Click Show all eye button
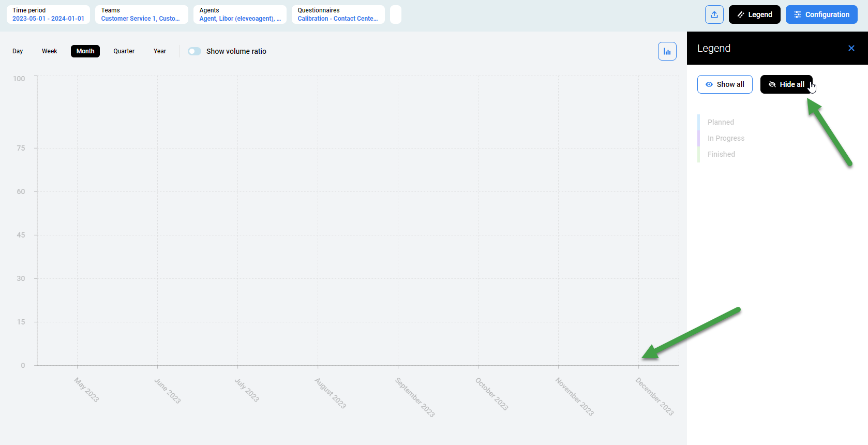 tap(724, 84)
